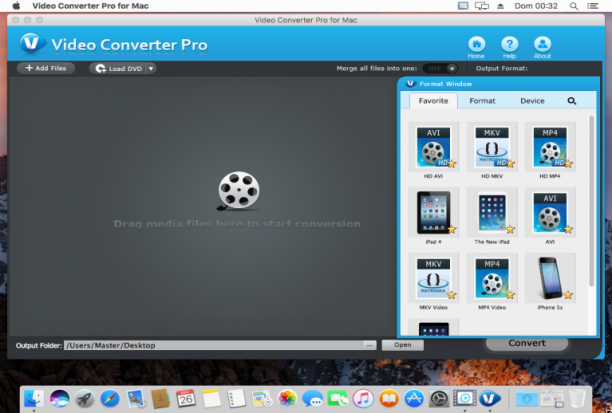Choose the MKV Video format icon

[x=433, y=278]
